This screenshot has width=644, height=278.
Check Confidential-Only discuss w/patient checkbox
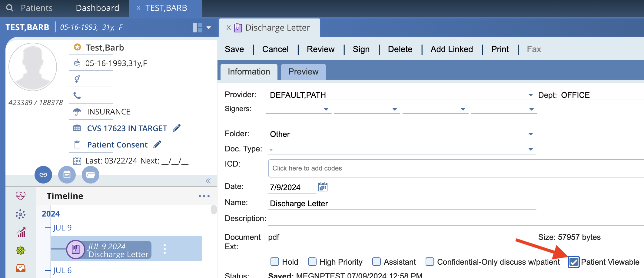[430, 262]
